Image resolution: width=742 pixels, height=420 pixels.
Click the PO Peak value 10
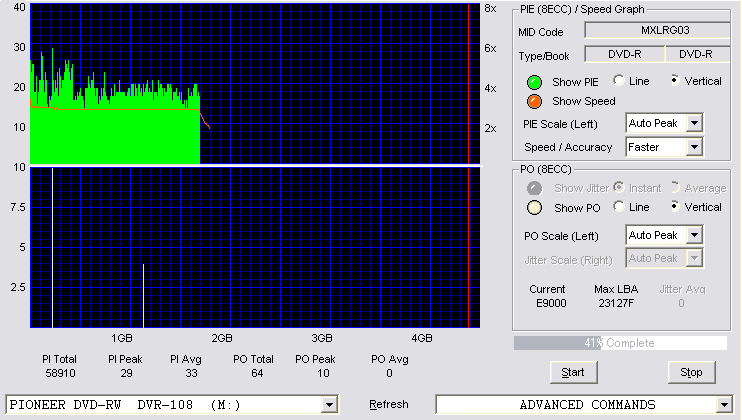click(x=323, y=374)
